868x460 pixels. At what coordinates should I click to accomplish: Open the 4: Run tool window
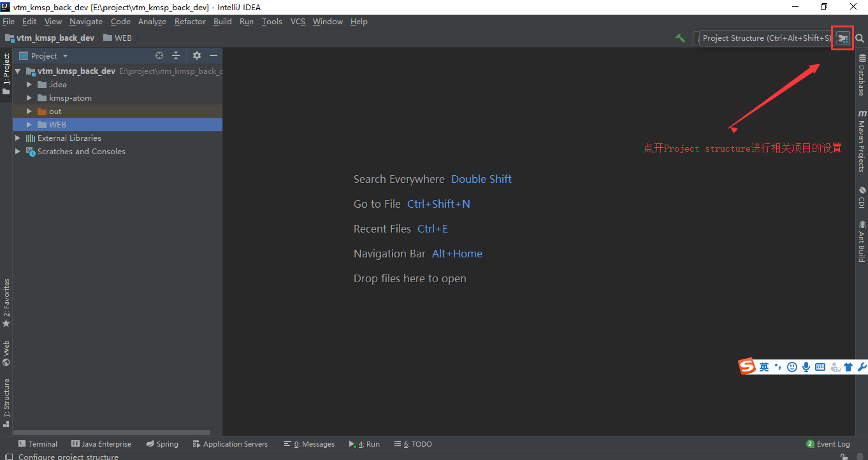click(x=365, y=444)
